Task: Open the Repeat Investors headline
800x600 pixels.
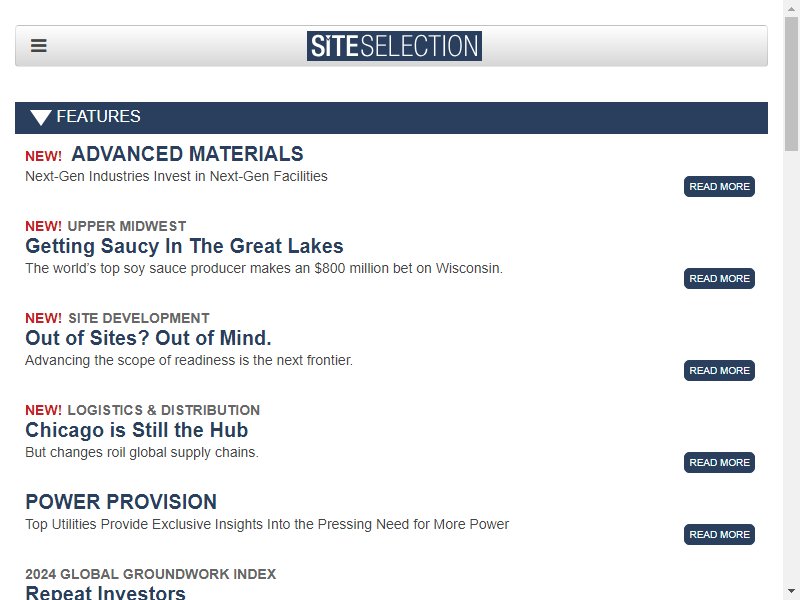Action: coord(106,592)
